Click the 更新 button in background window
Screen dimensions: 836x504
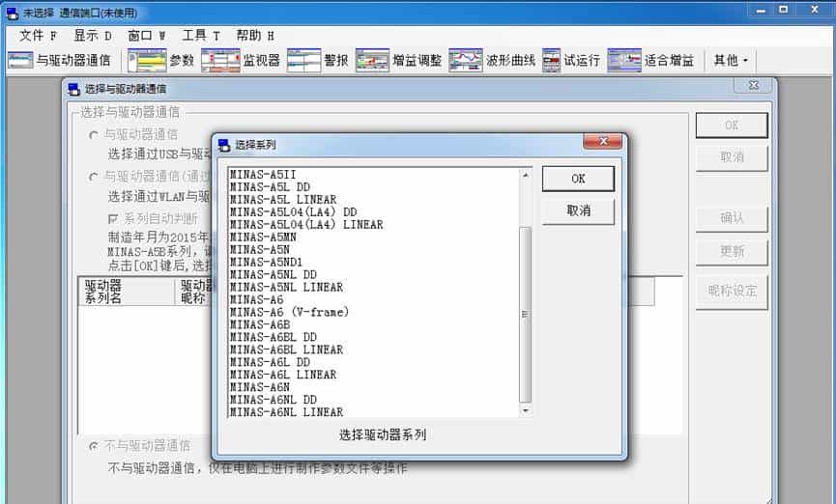[x=732, y=251]
